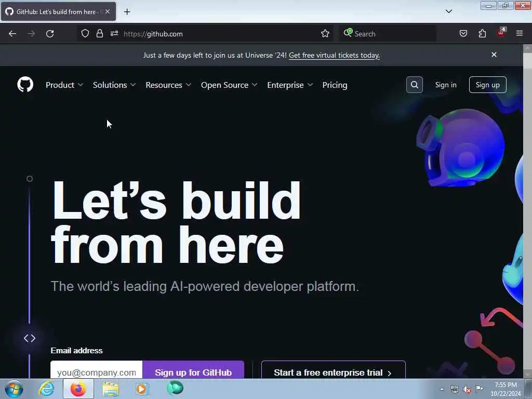Viewport: 532px width, 399px height.
Task: Open site permissions icon in address bar
Action: point(114,33)
